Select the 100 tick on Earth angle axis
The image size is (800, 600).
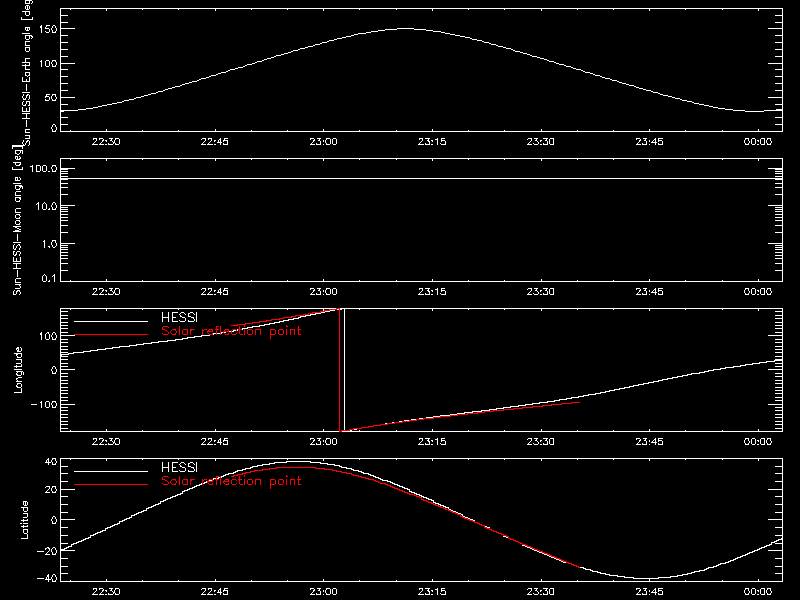coord(48,63)
